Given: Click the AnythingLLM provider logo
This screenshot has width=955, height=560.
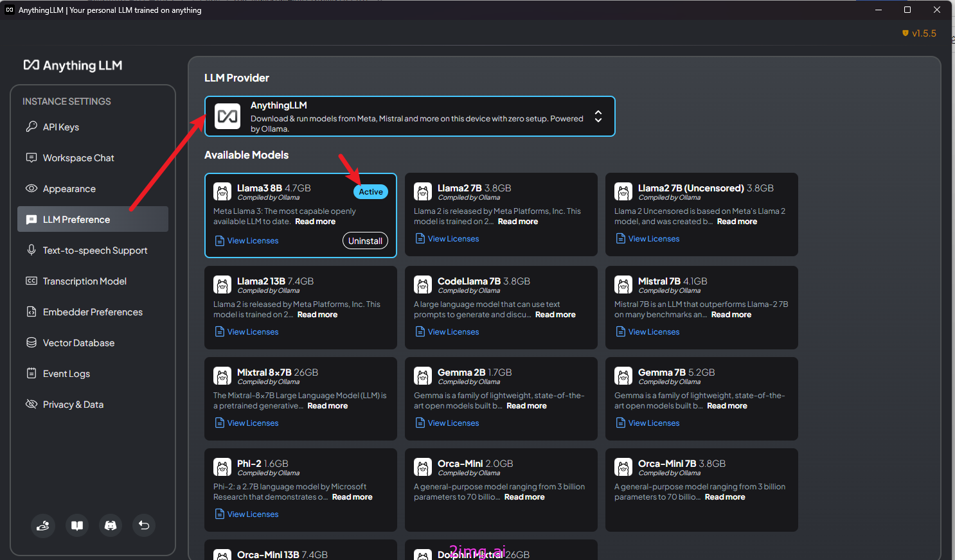Looking at the screenshot, I should (228, 116).
